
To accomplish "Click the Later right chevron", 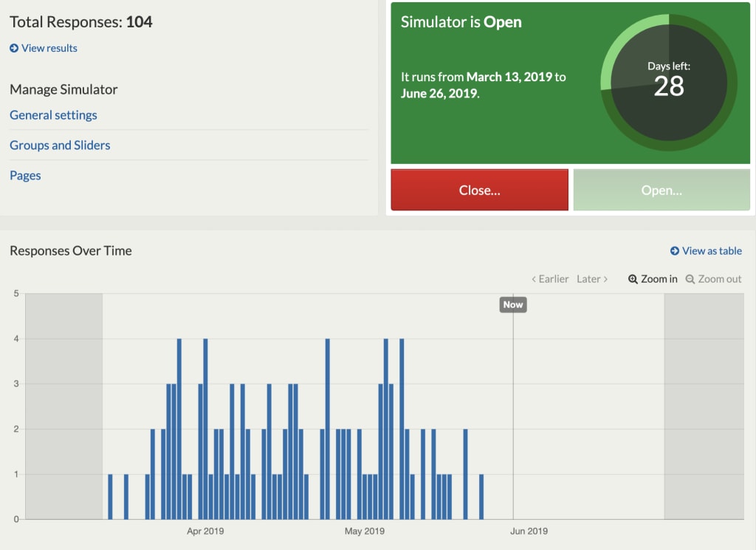I will click(605, 279).
